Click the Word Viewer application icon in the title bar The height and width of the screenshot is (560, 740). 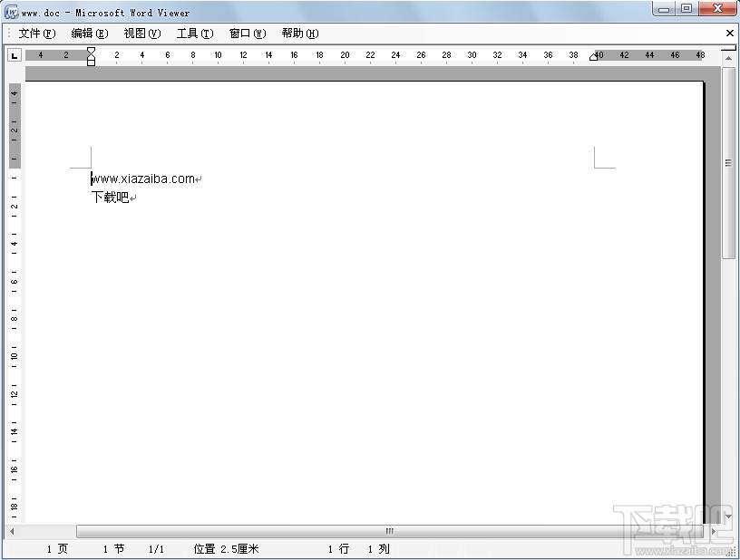point(9,12)
